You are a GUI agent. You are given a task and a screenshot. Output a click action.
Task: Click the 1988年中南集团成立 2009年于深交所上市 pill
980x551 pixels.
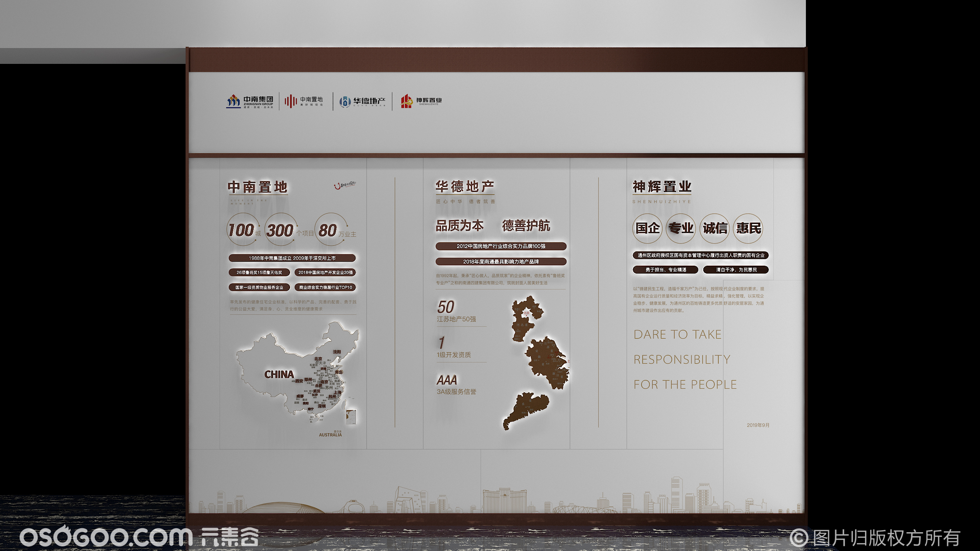pyautogui.click(x=292, y=258)
